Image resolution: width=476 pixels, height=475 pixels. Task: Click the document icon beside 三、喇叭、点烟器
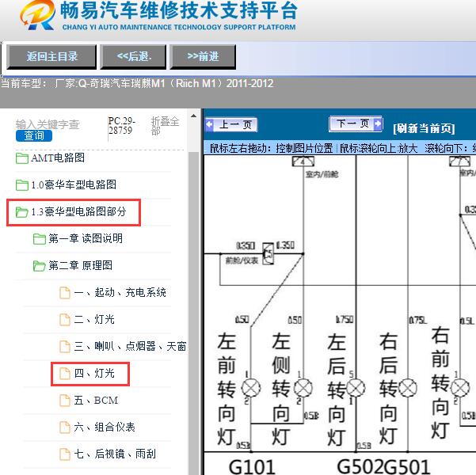pyautogui.click(x=65, y=347)
